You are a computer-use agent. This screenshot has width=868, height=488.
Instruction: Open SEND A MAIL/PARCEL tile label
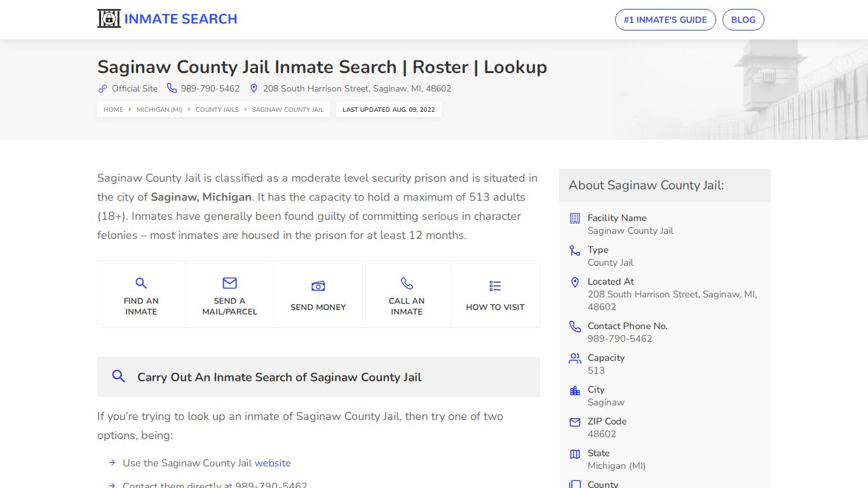pyautogui.click(x=229, y=306)
